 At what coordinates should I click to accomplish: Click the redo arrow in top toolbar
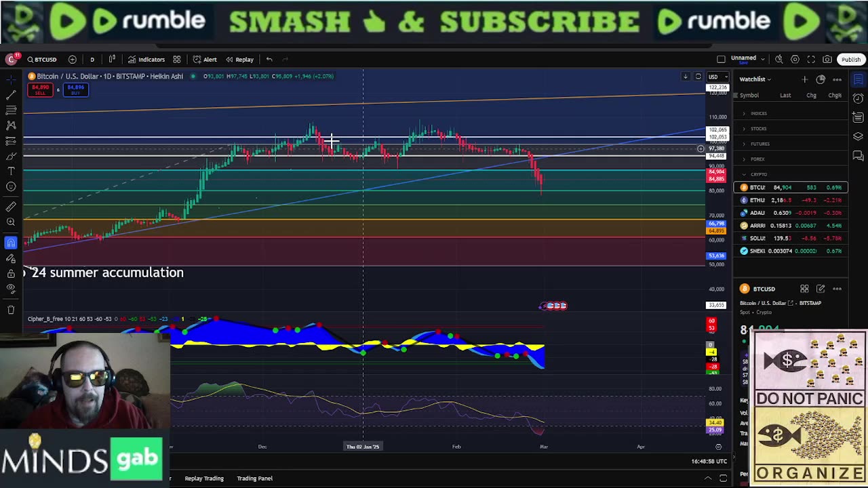click(x=285, y=60)
